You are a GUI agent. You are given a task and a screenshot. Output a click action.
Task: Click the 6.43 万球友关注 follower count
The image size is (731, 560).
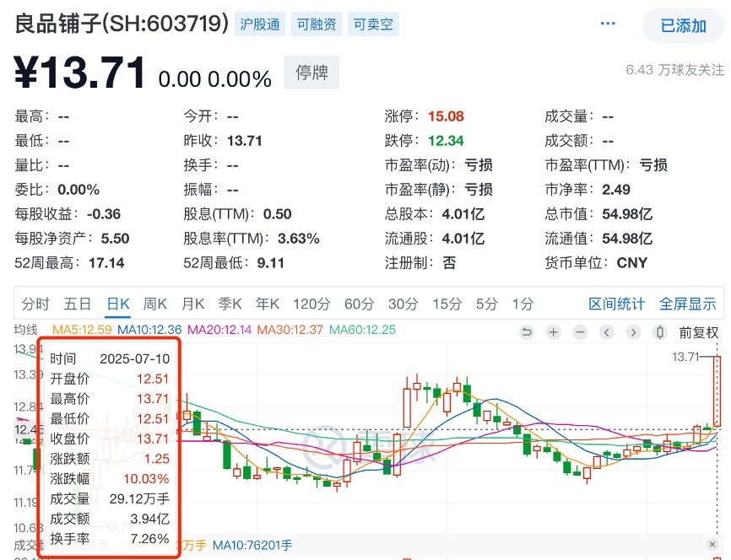[675, 70]
